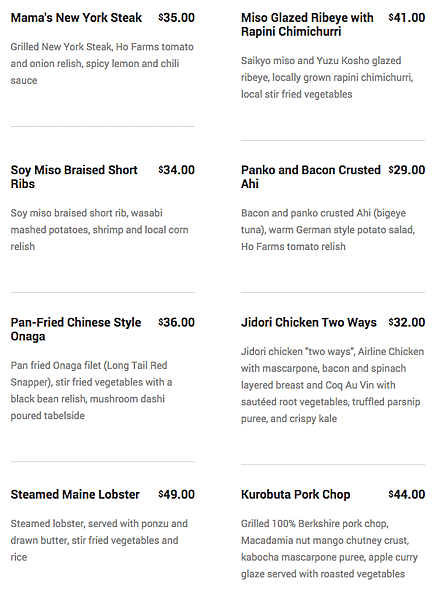Image resolution: width=444 pixels, height=600 pixels.
Task: Click the $49.00 lobster price
Action: coord(176,494)
